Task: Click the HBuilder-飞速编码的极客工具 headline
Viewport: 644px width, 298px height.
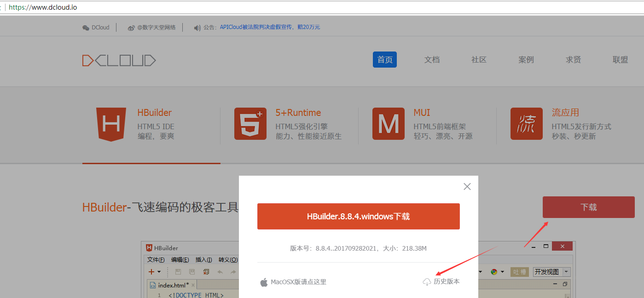Action: tap(160, 207)
